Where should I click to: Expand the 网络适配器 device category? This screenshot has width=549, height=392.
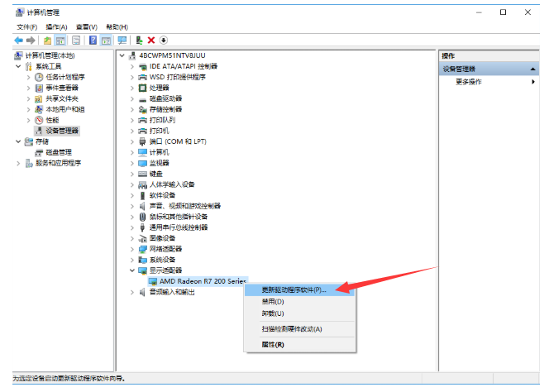point(132,249)
